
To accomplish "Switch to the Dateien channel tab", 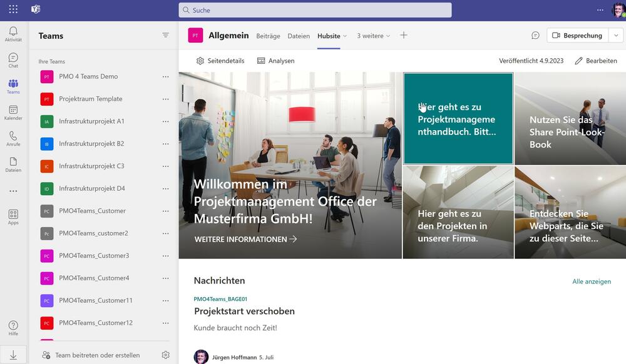I will coord(299,36).
